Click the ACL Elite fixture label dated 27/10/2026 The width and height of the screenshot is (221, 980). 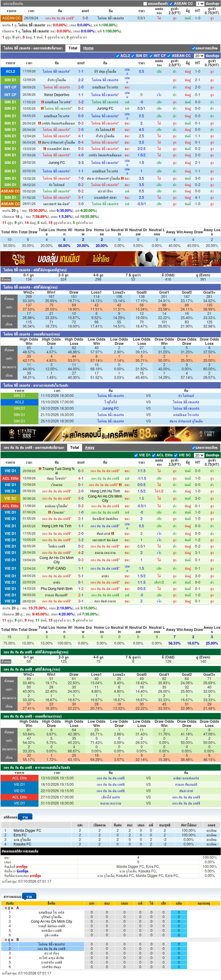pos(19,797)
